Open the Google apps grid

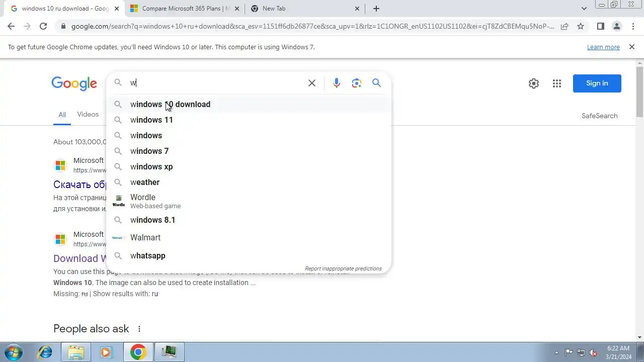(x=556, y=83)
